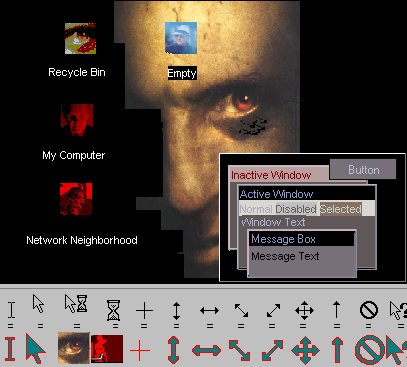The height and width of the screenshot is (367, 407).
Task: Select black diagonal resize cursor pointing up-right
Action: [273, 310]
